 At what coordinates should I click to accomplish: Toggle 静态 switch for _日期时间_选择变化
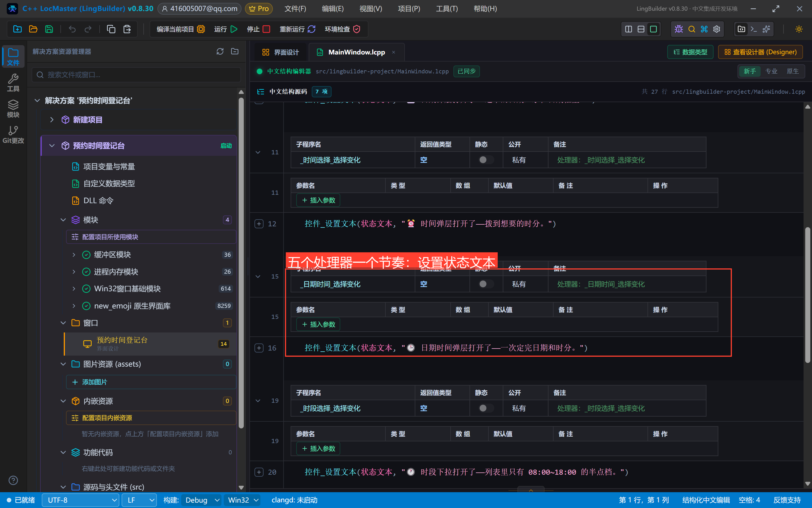[x=486, y=284]
